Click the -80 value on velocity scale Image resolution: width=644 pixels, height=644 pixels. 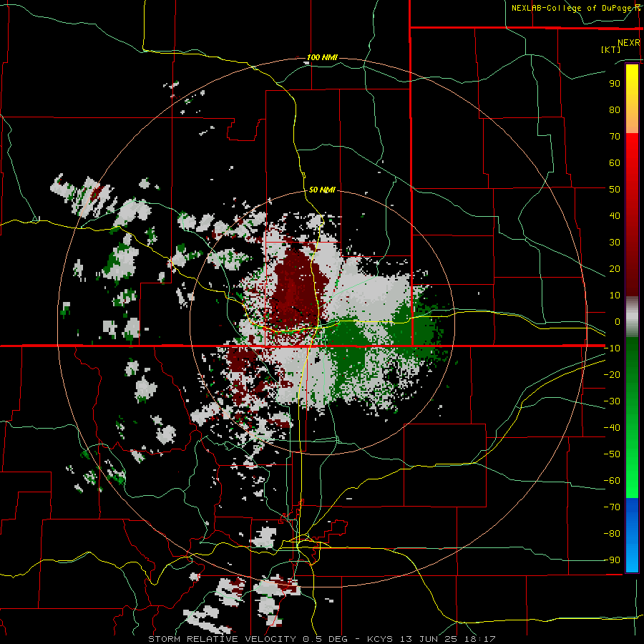pyautogui.click(x=612, y=534)
